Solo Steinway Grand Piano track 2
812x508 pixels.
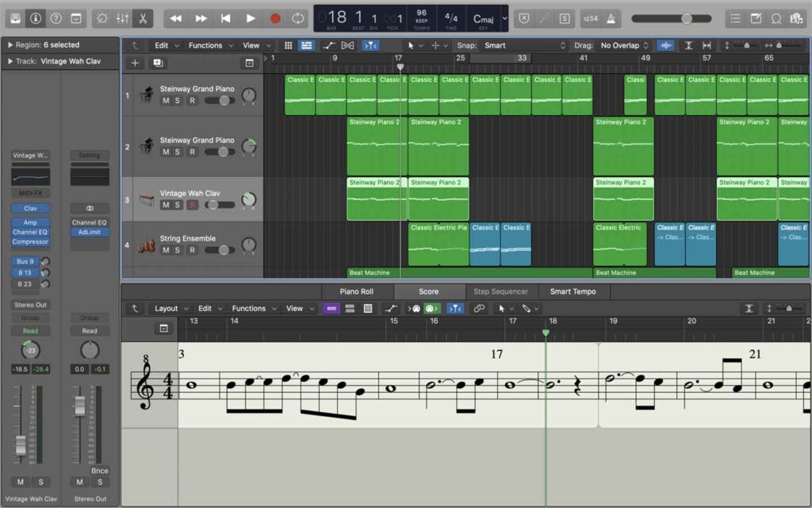[178, 152]
